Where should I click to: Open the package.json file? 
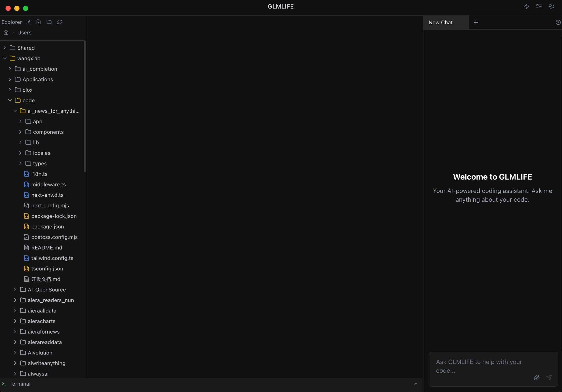47,227
